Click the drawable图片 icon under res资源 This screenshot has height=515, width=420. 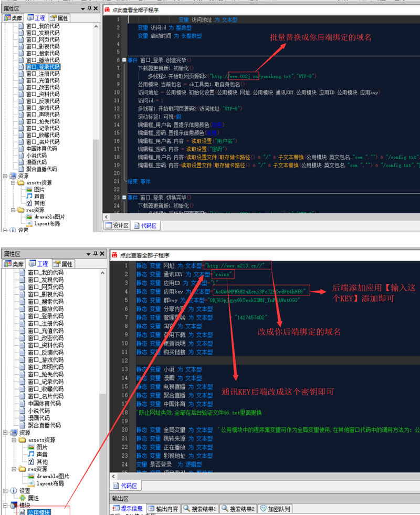[x=29, y=217]
